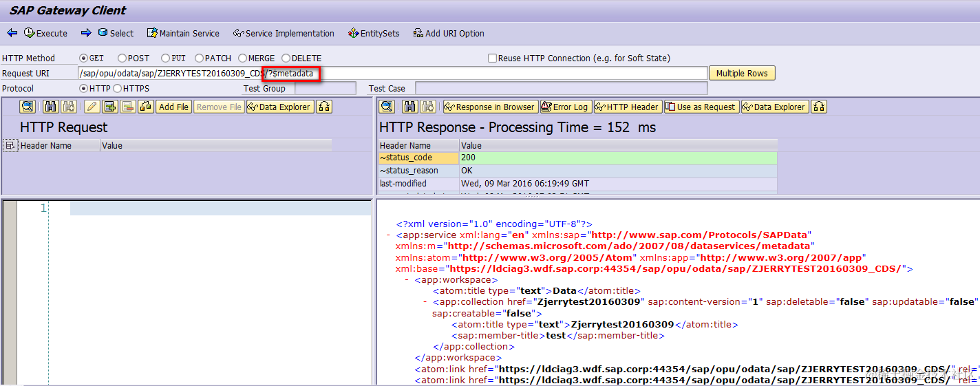Viewport: 980px width, 386px height.
Task: Click the details magnifier icon in HTTP Response toolbar
Action: (x=387, y=107)
